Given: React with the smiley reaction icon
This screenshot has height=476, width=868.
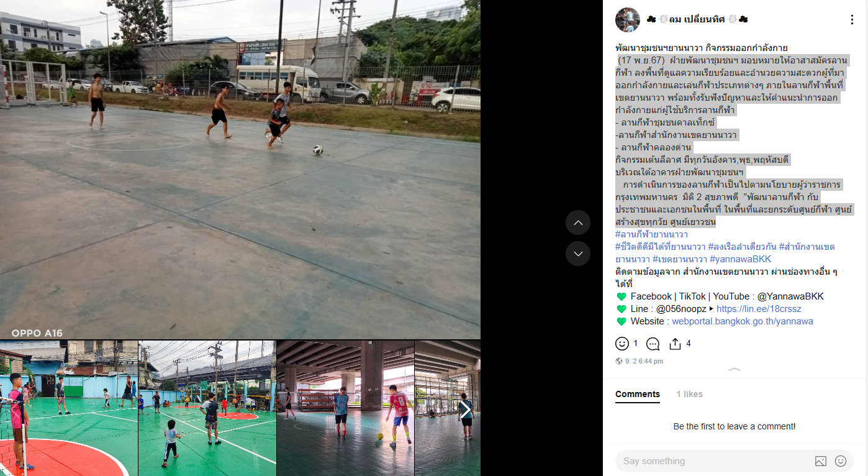Looking at the screenshot, I should [x=622, y=344].
